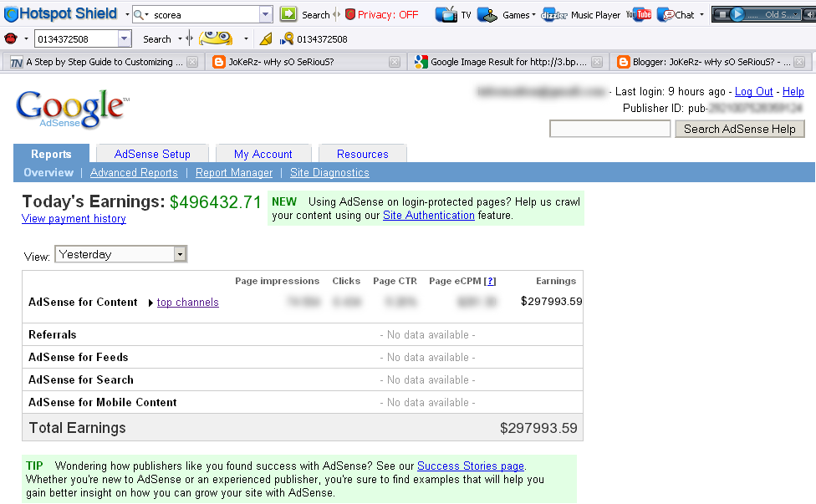Focus the scorea search text field

(x=205, y=14)
